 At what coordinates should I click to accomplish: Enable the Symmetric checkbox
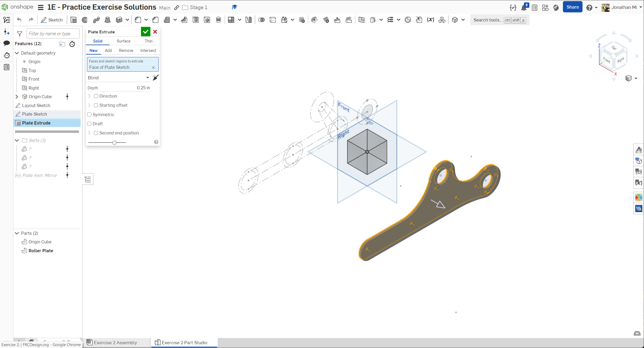(x=90, y=115)
